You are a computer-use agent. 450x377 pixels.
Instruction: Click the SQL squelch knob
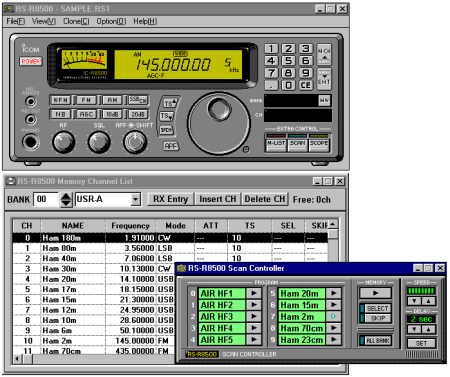point(99,142)
